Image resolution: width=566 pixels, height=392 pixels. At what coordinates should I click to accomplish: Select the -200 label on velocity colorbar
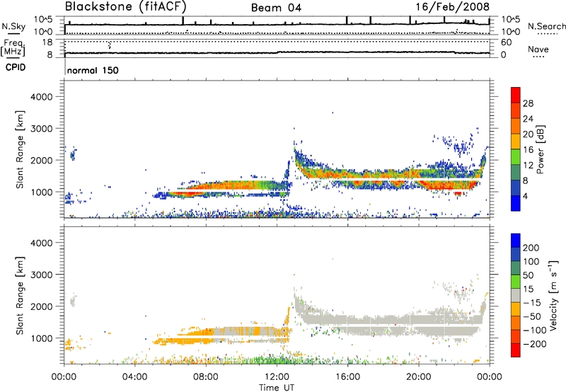click(x=534, y=344)
